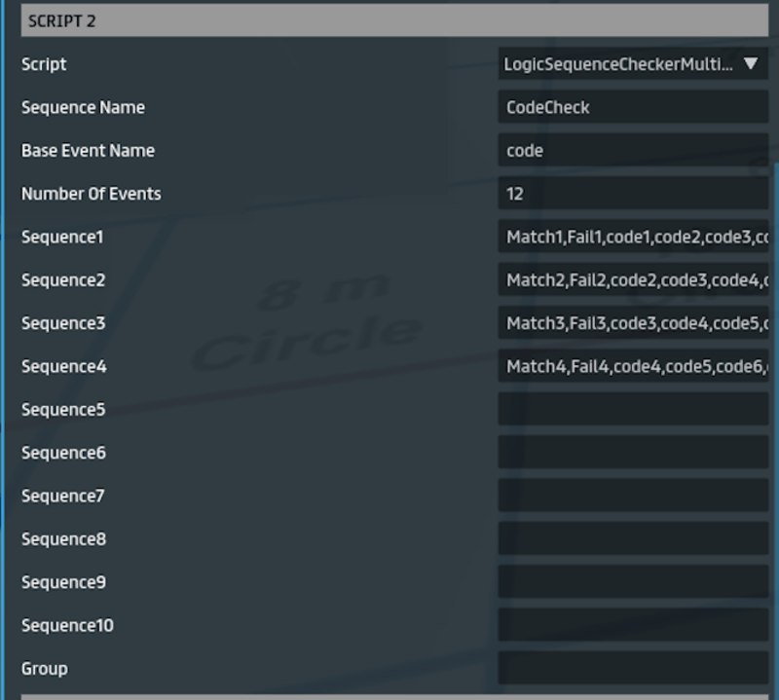
Task: Select the empty Sequence6 input field
Action: [x=633, y=453]
